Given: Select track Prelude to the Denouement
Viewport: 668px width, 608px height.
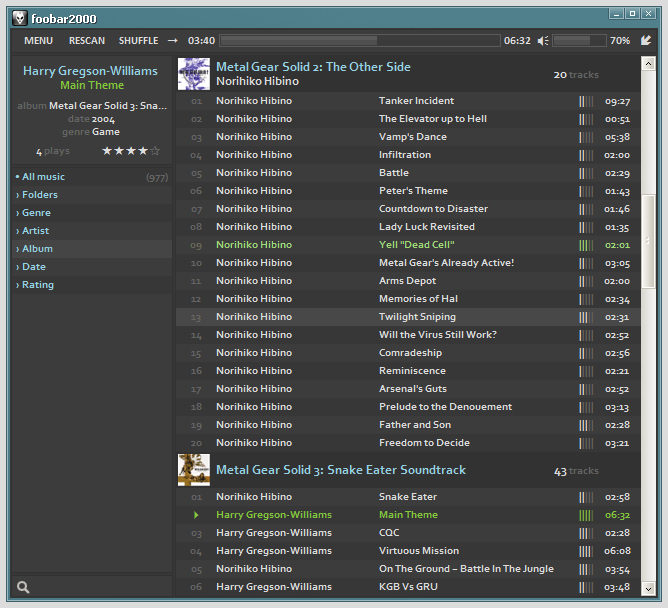Looking at the screenshot, I should (408, 407).
